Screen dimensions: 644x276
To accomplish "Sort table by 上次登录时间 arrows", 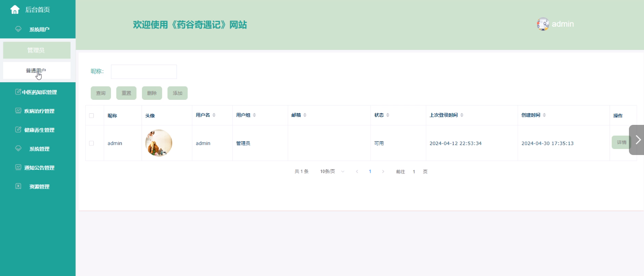I will tap(462, 115).
